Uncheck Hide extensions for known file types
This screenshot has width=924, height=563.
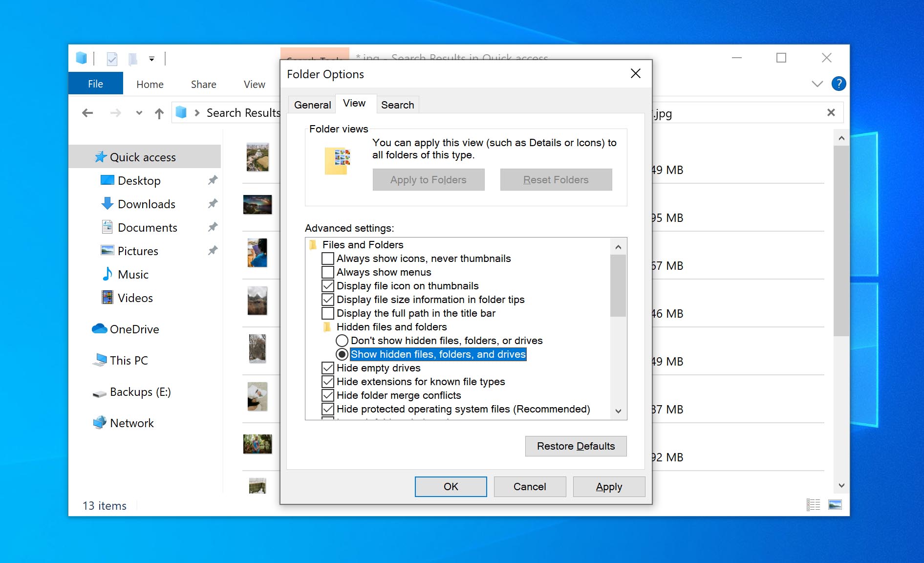tap(328, 381)
